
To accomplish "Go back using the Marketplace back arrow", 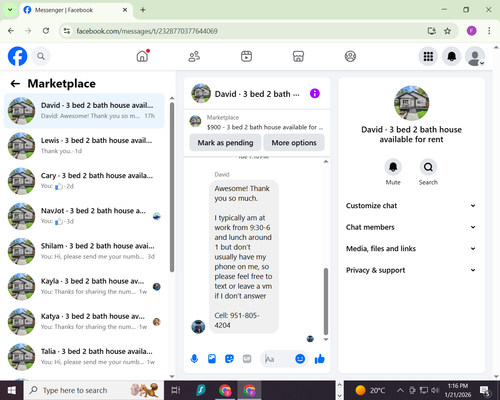I will (x=15, y=84).
